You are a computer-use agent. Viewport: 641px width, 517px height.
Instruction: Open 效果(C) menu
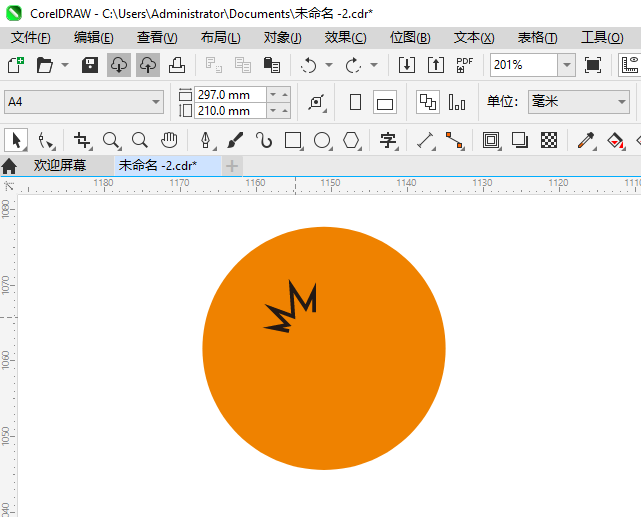tap(345, 38)
